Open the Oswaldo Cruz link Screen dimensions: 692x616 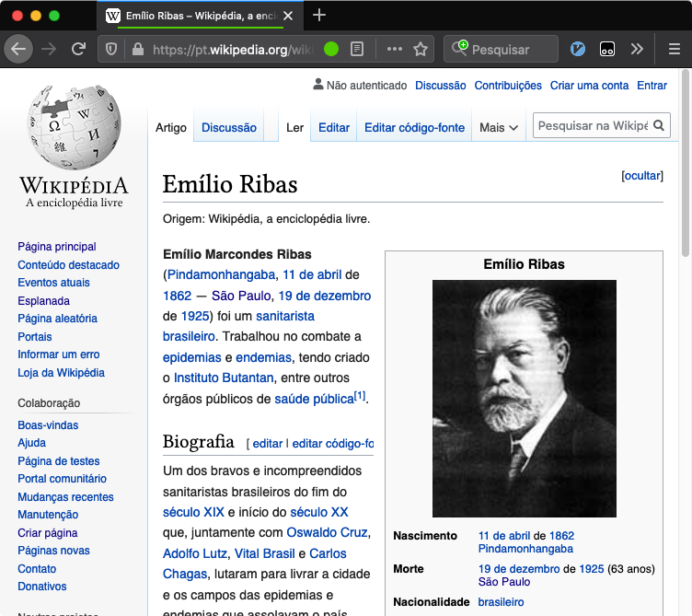pyautogui.click(x=327, y=532)
